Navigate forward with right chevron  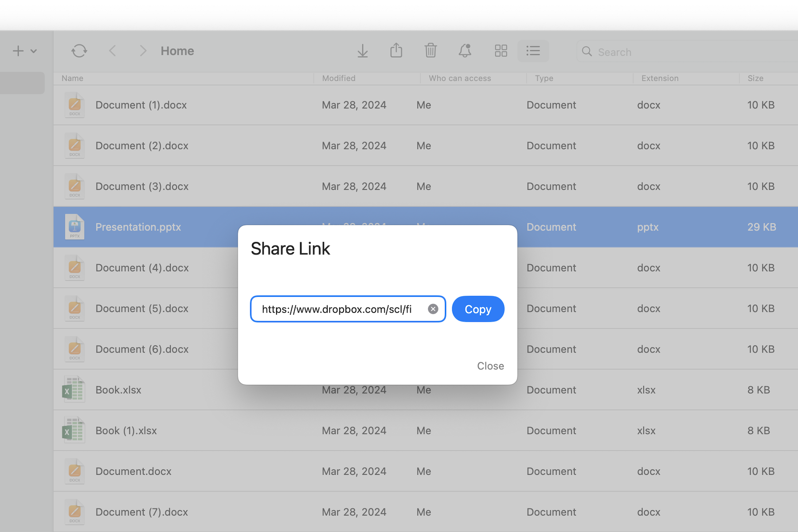pos(143,51)
